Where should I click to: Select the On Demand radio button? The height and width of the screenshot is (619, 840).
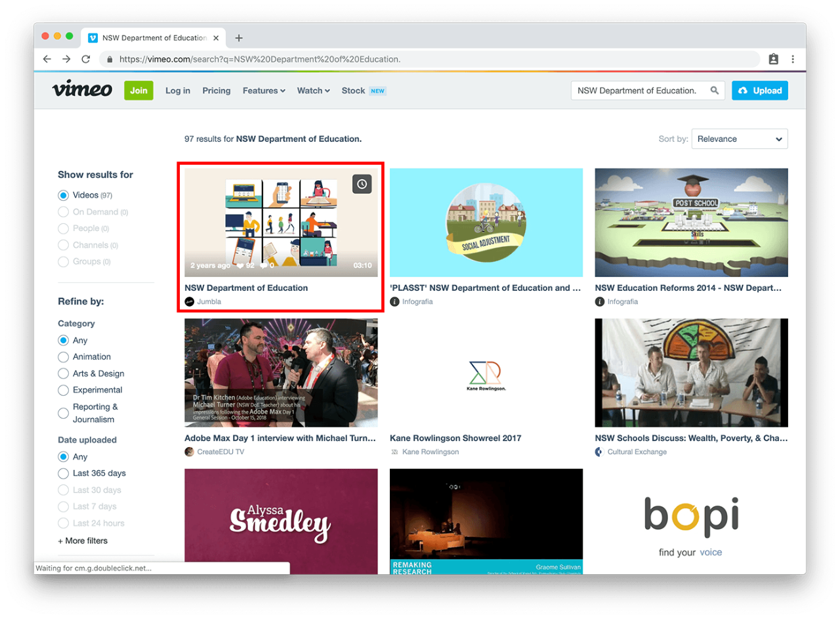tap(63, 212)
